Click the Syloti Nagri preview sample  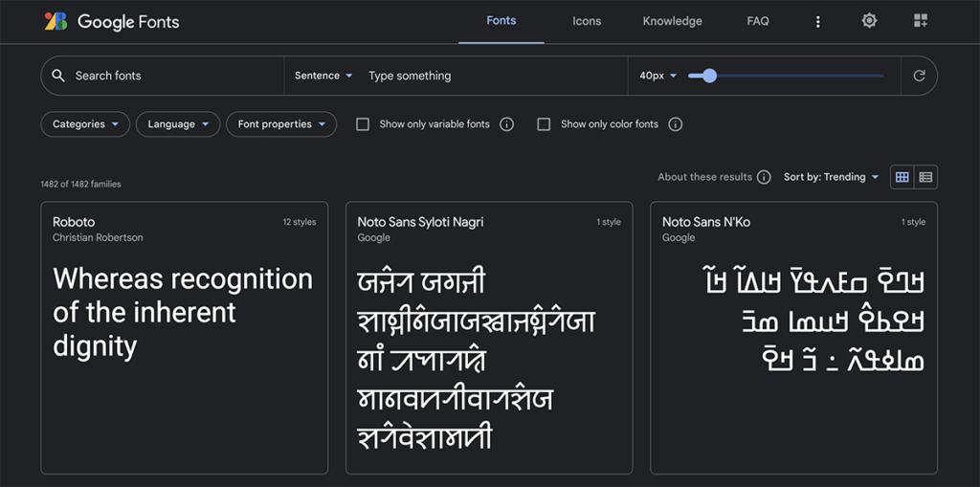[476, 360]
